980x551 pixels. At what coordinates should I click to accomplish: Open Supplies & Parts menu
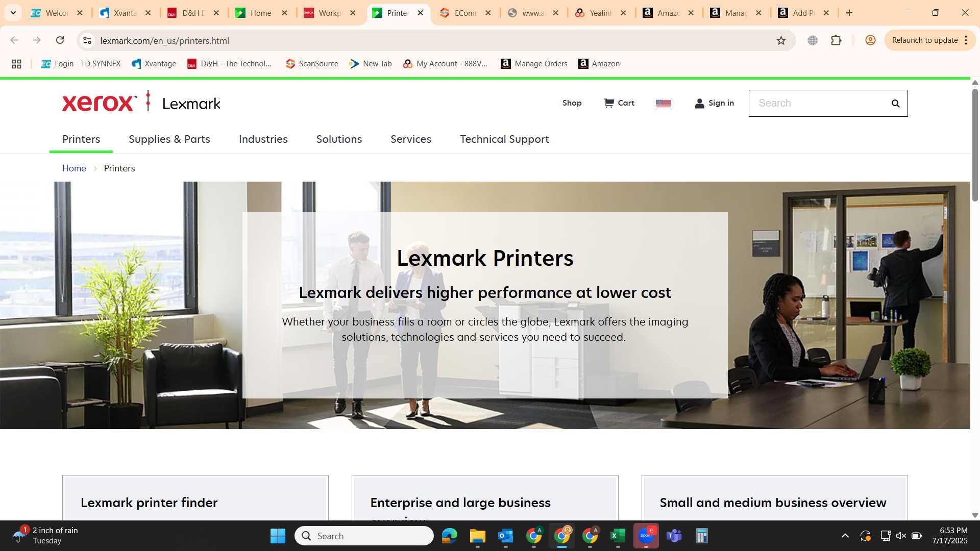169,139
